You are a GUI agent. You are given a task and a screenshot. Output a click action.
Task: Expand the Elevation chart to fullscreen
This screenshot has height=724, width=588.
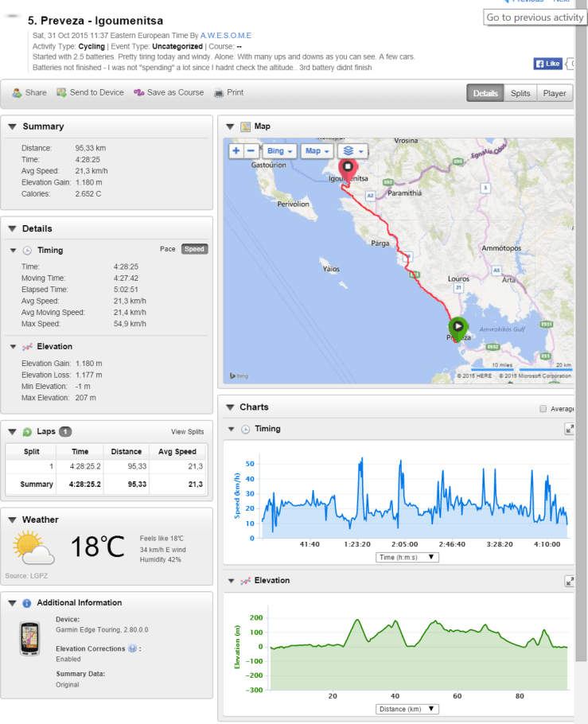click(x=570, y=581)
